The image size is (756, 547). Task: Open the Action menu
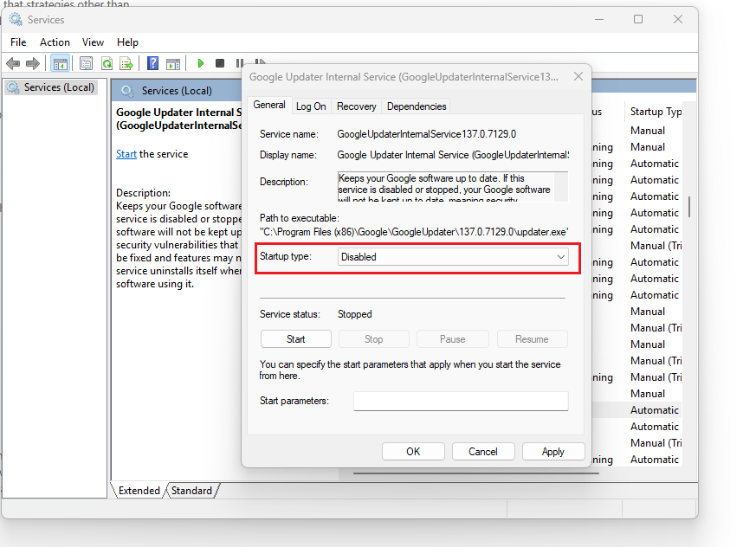(x=55, y=42)
